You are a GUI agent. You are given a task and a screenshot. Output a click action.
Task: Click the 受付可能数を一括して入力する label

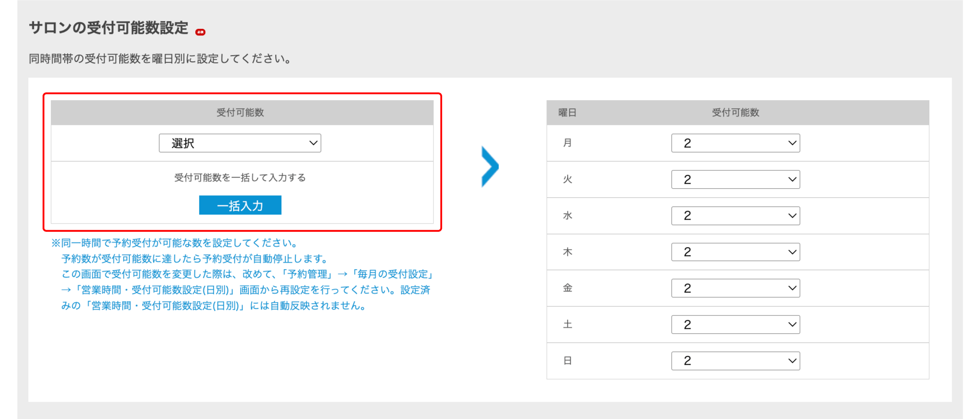pyautogui.click(x=240, y=178)
